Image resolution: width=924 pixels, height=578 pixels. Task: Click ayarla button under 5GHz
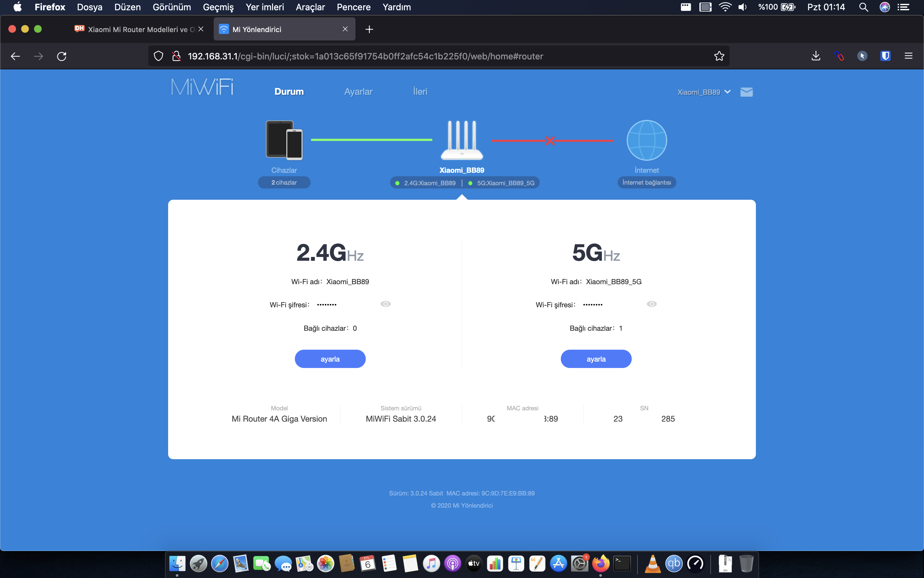pyautogui.click(x=596, y=359)
